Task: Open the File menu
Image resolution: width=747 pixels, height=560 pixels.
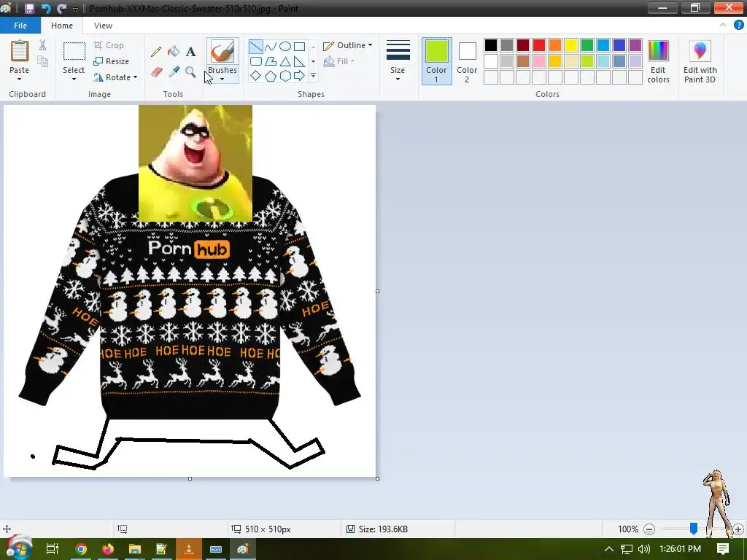Action: (20, 26)
